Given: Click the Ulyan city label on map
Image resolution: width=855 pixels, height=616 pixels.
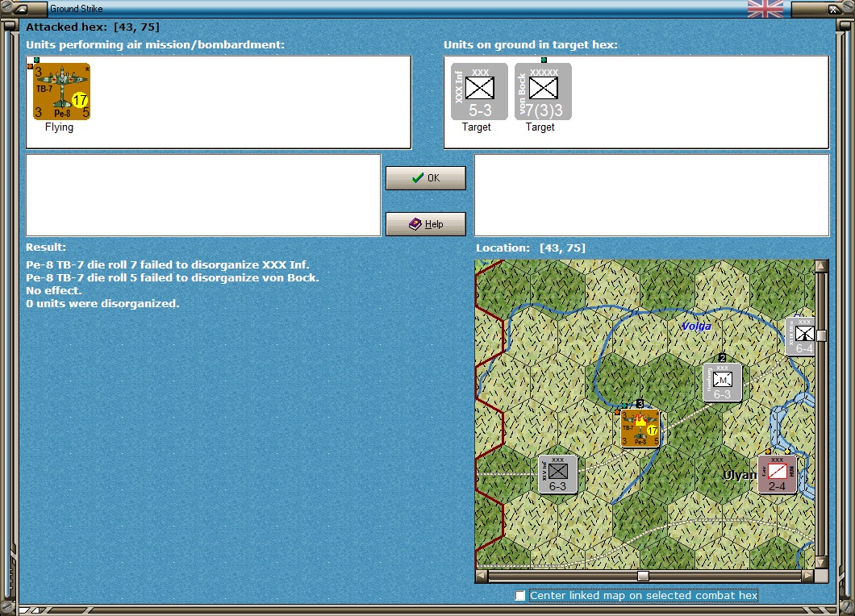Looking at the screenshot, I should [x=740, y=475].
